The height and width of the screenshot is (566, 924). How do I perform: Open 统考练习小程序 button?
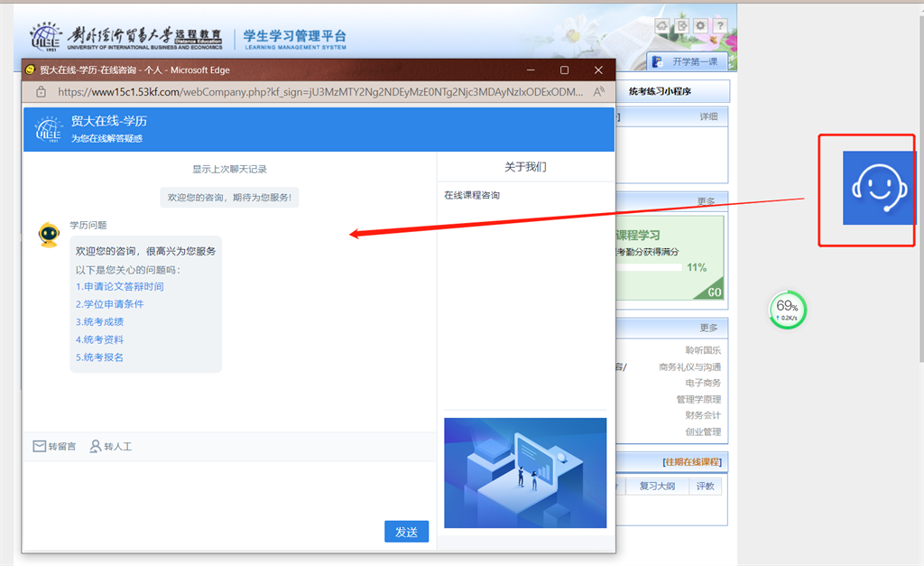click(x=671, y=91)
